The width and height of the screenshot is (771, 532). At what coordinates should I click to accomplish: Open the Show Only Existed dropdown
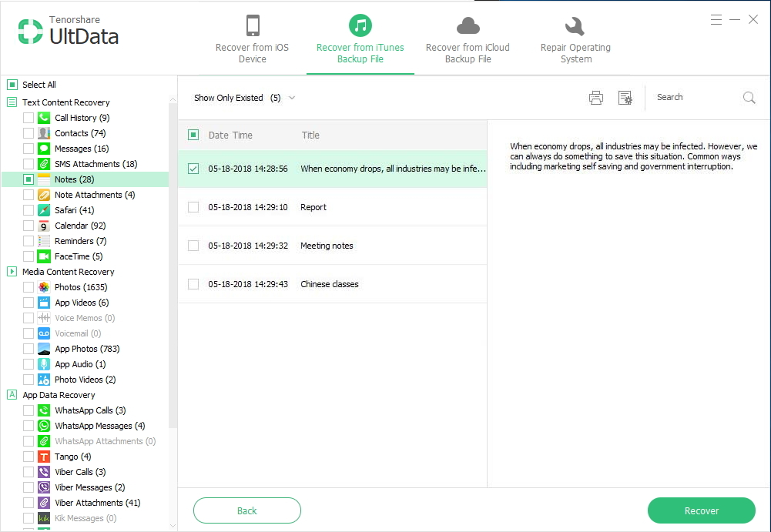click(x=244, y=98)
